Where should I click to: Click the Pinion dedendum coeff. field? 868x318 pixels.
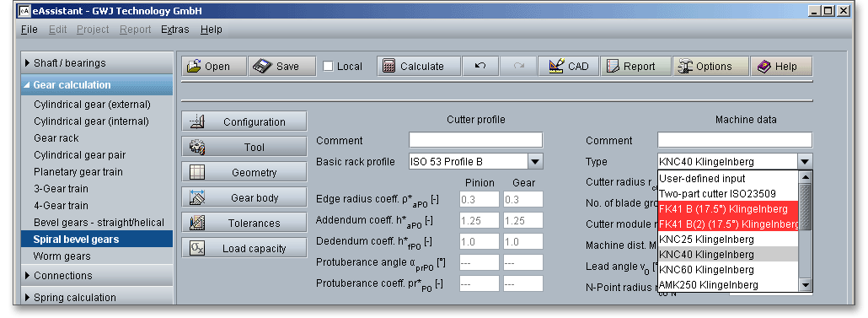(x=480, y=242)
